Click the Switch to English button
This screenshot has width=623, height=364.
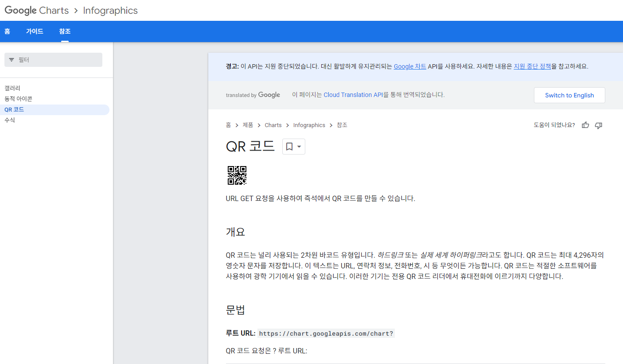click(569, 95)
